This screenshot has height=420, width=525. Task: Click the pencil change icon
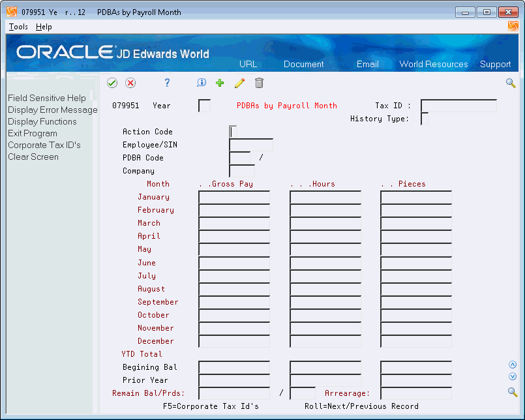pyautogui.click(x=240, y=83)
